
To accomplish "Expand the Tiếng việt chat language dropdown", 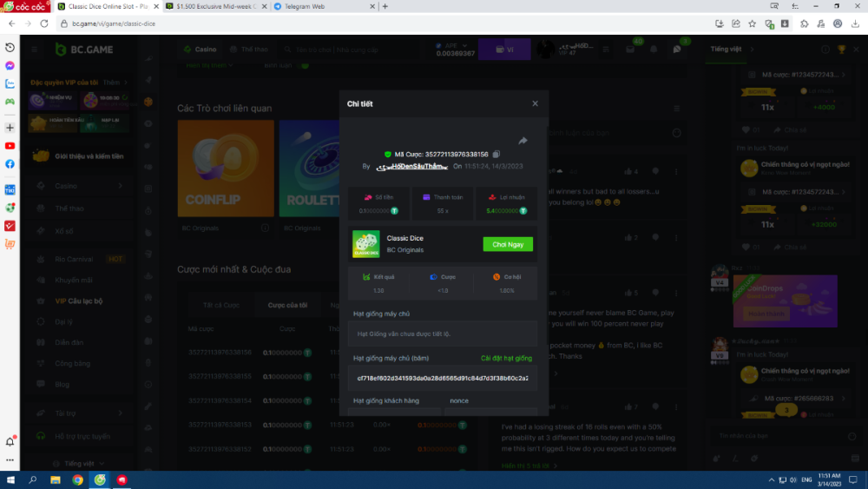I will tap(727, 50).
